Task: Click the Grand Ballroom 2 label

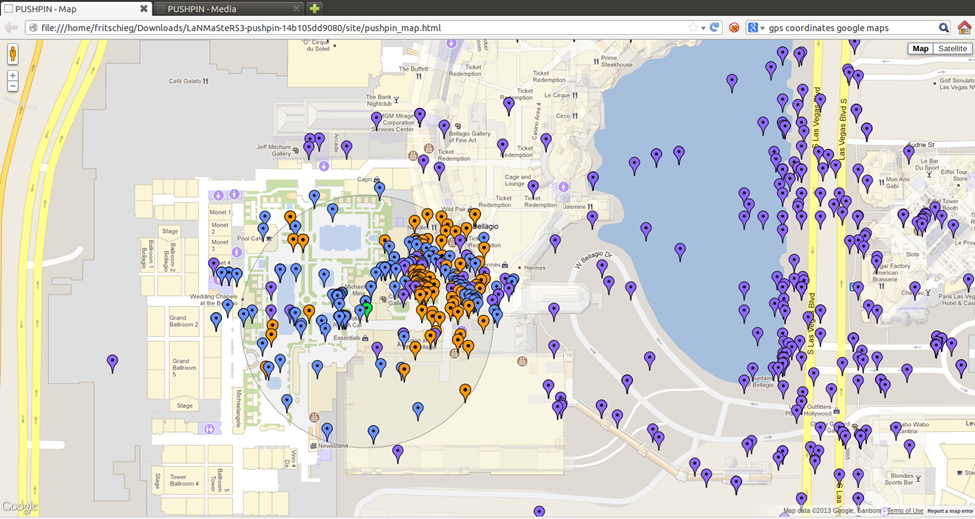Action: pyautogui.click(x=183, y=321)
